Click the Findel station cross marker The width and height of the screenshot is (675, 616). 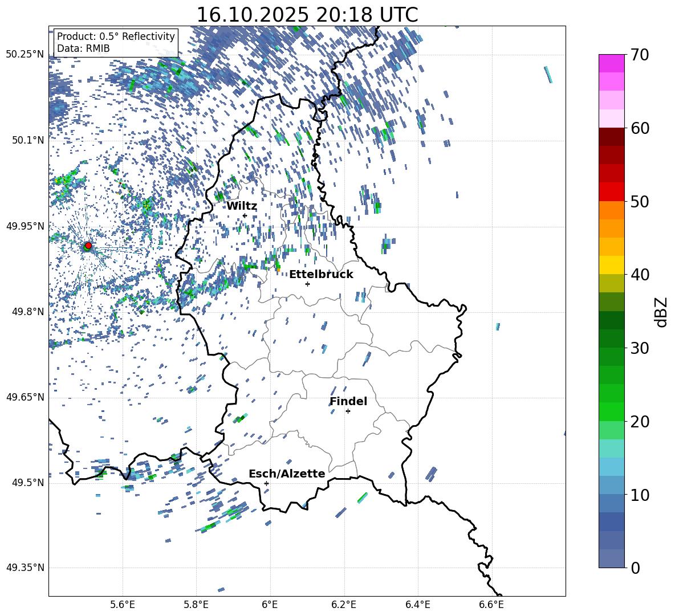(348, 411)
